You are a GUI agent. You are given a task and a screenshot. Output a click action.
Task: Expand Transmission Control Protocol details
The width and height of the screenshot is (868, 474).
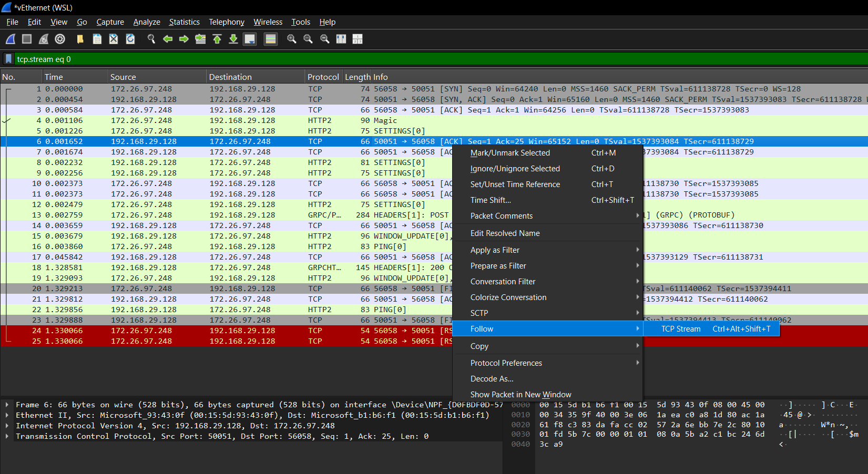(7, 436)
